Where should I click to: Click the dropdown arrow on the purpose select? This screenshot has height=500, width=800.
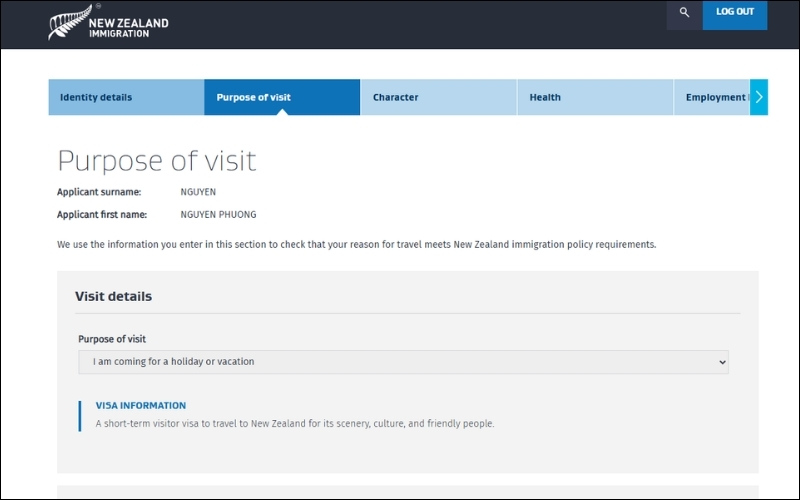(723, 362)
